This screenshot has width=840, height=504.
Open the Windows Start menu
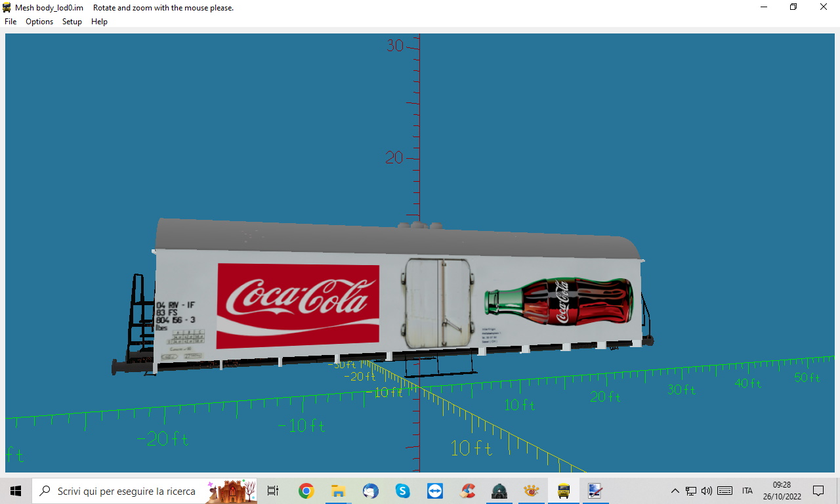[16, 491]
